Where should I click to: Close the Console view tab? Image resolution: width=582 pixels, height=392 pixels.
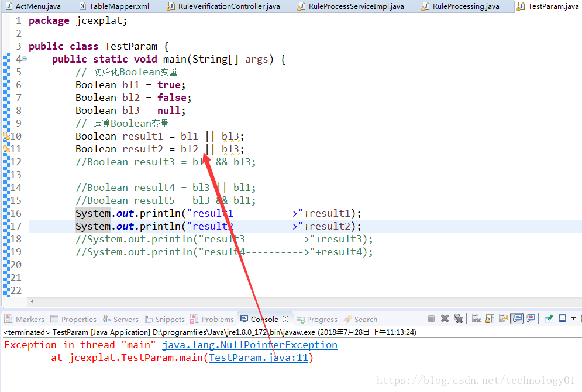click(285, 319)
